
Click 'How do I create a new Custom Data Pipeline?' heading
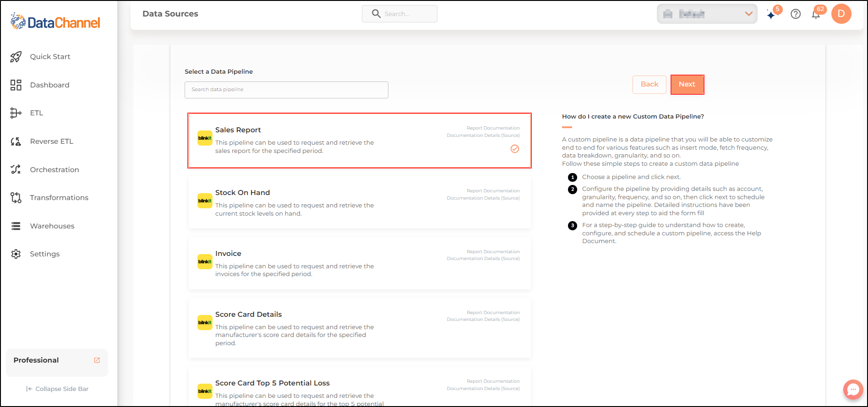pyautogui.click(x=633, y=117)
